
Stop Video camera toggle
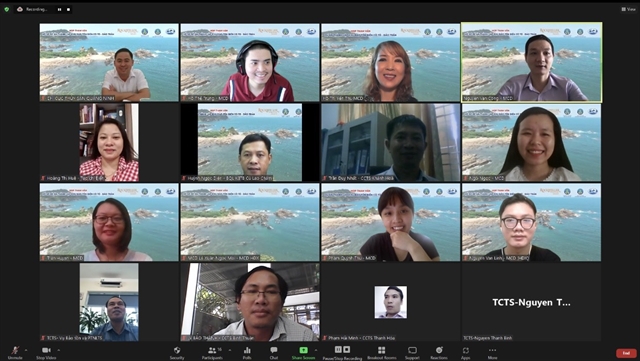coord(46,353)
